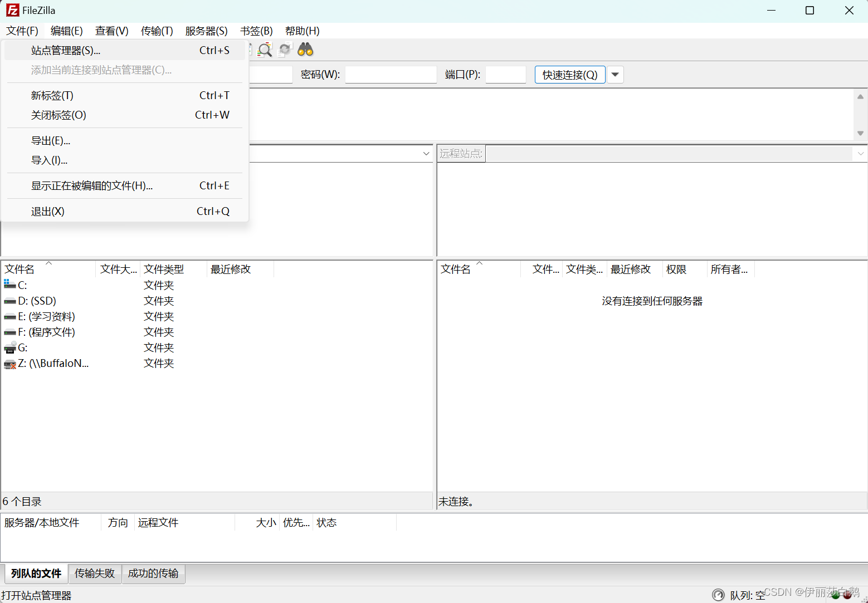The image size is (868, 603).
Task: Click the E: (学习资料) drive icon
Action: pyautogui.click(x=10, y=316)
